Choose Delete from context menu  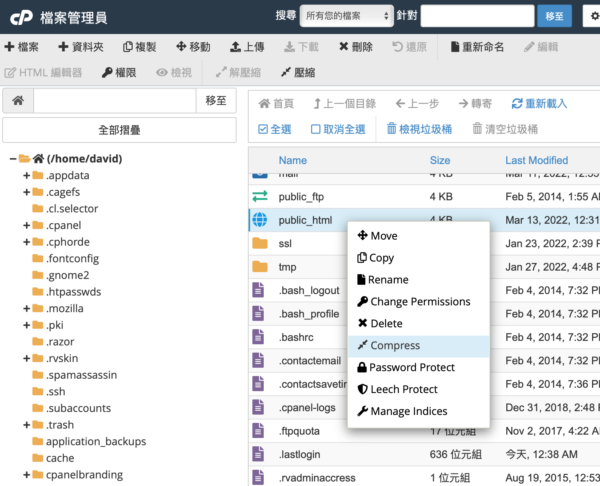(x=419, y=323)
